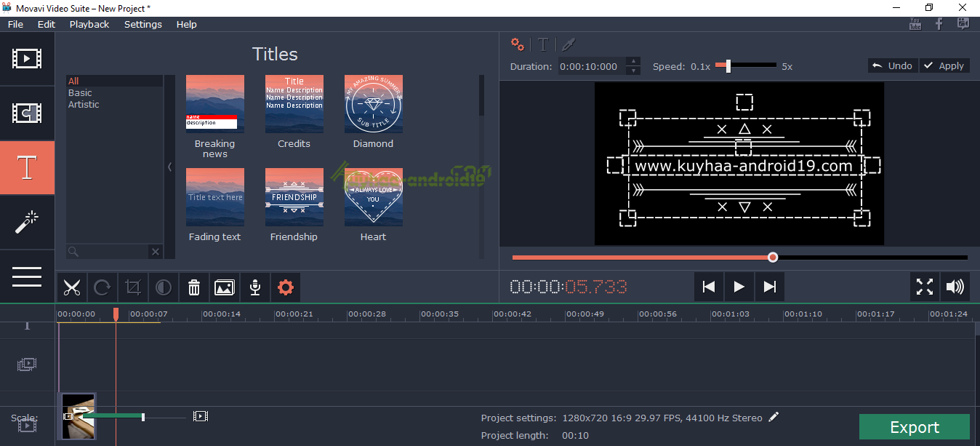Image resolution: width=980 pixels, height=446 pixels.
Task: Collapse the categories panel arrow
Action: [x=170, y=167]
